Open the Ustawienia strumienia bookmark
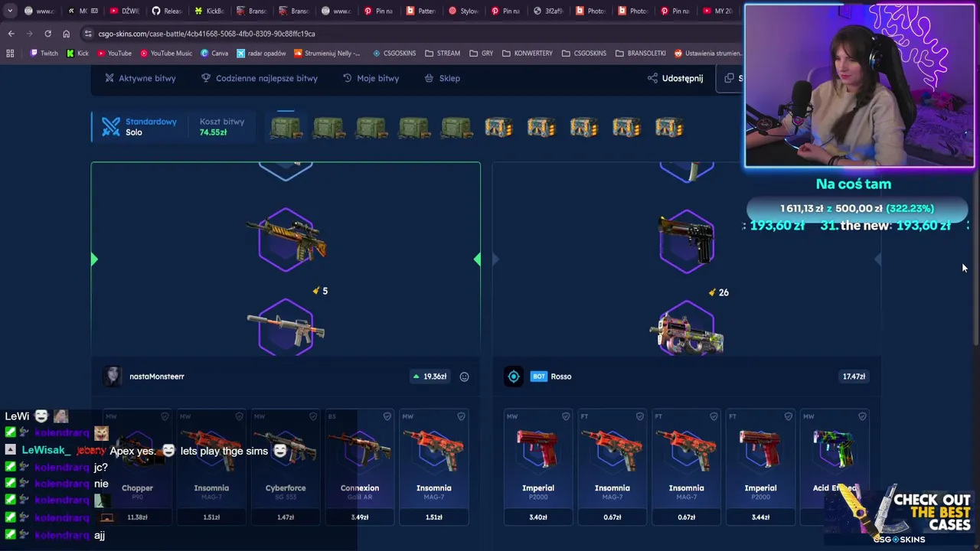The image size is (980, 551). click(707, 54)
